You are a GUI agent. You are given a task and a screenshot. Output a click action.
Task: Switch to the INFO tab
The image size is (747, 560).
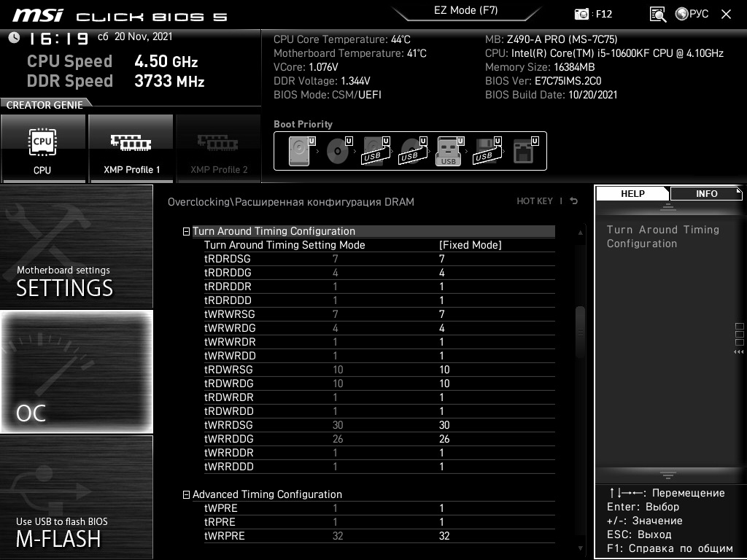[x=706, y=193]
